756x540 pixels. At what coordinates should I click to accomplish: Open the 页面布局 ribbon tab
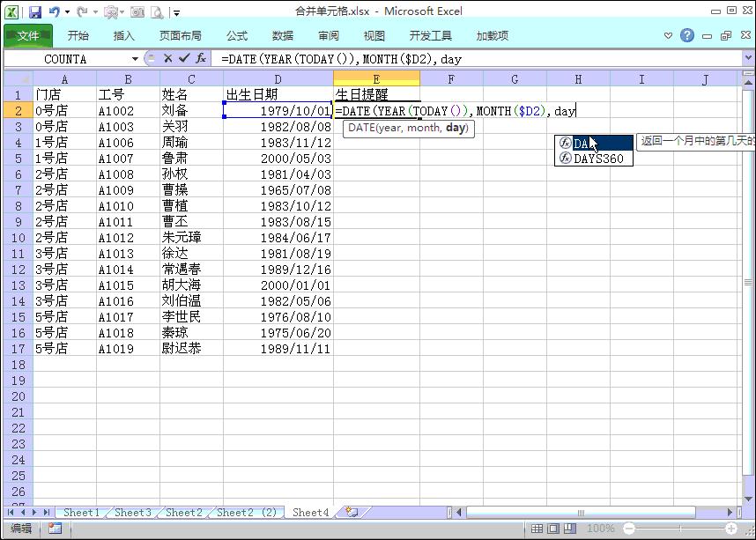click(181, 36)
